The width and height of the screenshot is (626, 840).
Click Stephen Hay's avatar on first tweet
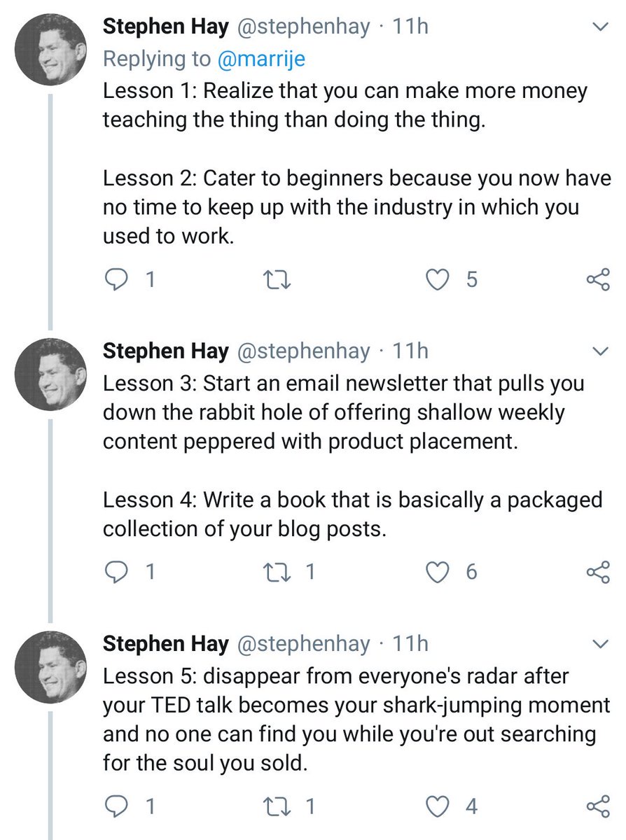click(51, 52)
